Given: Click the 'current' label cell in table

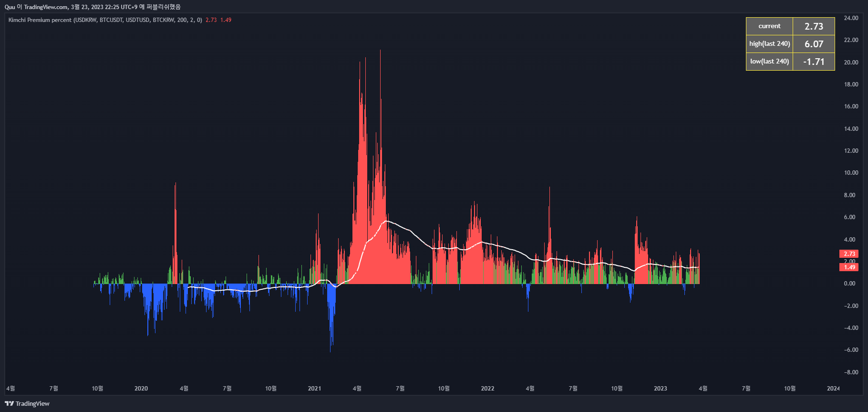Looking at the screenshot, I should click(769, 26).
